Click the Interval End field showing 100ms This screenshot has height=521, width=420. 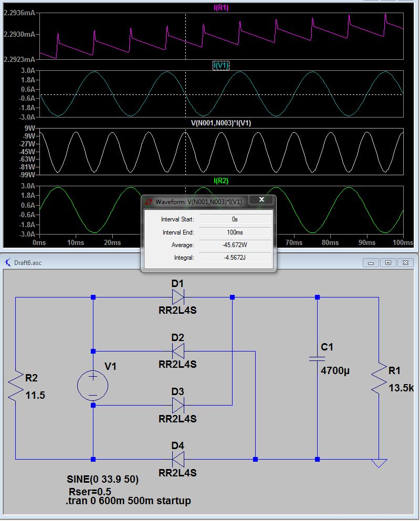pyautogui.click(x=235, y=232)
